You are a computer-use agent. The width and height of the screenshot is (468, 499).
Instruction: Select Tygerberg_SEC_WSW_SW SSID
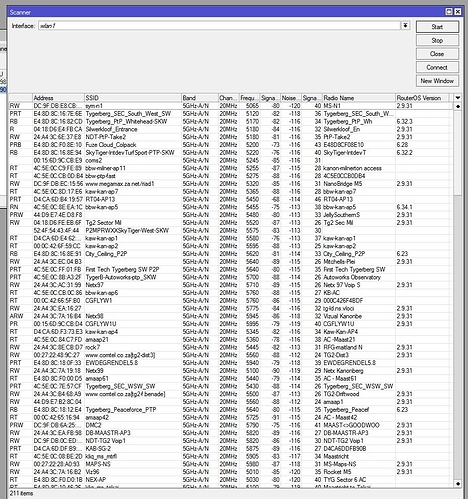tap(120, 386)
